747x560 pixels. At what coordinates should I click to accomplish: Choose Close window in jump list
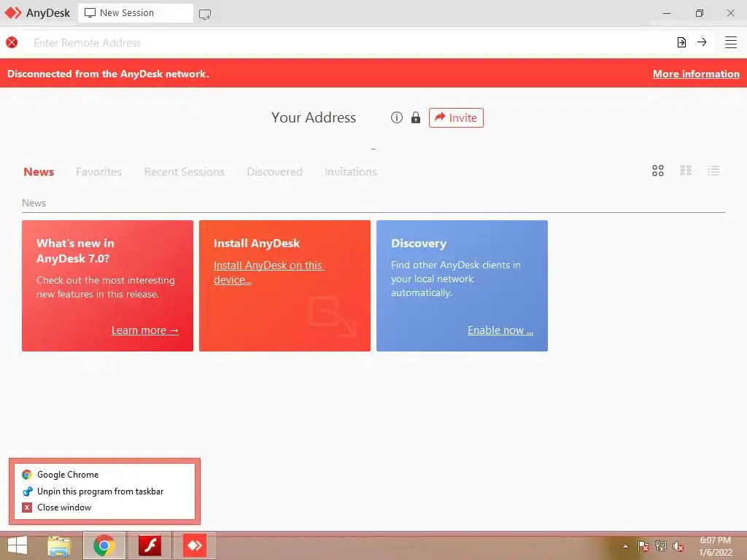pyautogui.click(x=104, y=507)
